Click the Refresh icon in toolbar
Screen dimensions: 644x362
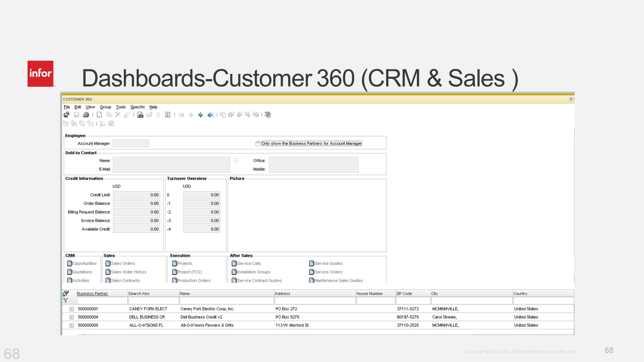point(168,115)
